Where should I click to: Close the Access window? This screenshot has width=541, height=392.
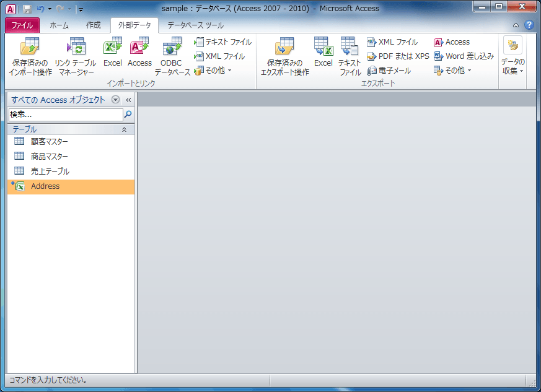pyautogui.click(x=522, y=7)
